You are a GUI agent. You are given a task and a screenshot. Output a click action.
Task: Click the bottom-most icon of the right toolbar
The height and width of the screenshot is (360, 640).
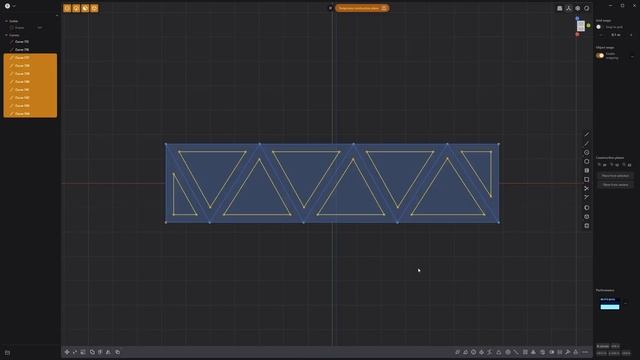[587, 226]
